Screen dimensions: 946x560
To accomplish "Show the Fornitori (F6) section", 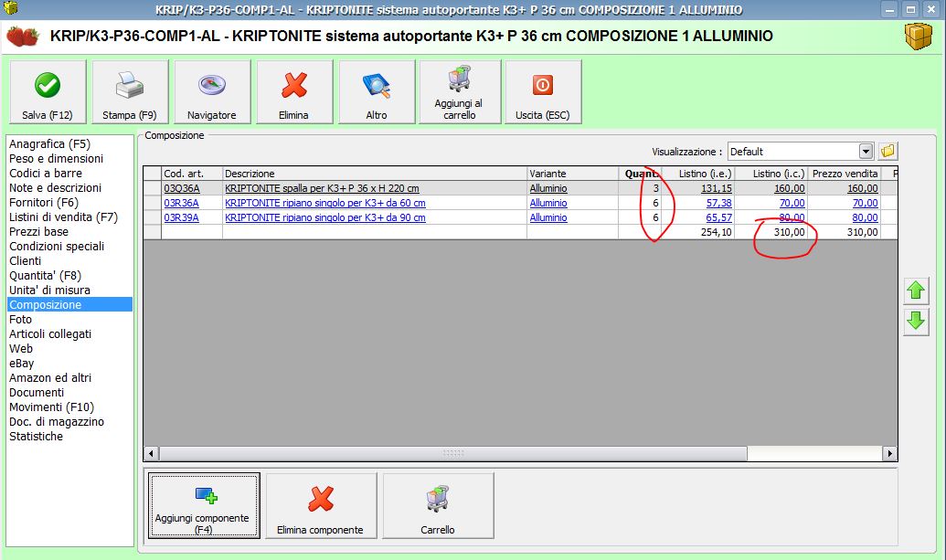I will (x=44, y=203).
